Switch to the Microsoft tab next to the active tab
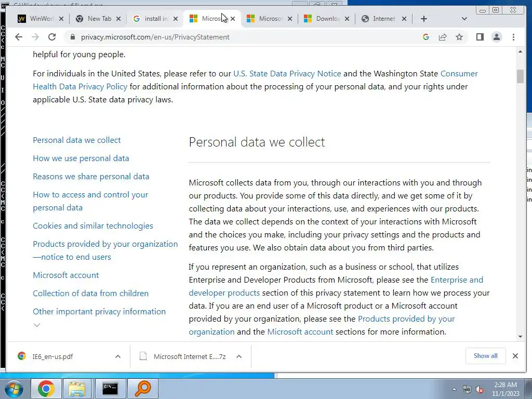532x399 pixels. (x=265, y=19)
